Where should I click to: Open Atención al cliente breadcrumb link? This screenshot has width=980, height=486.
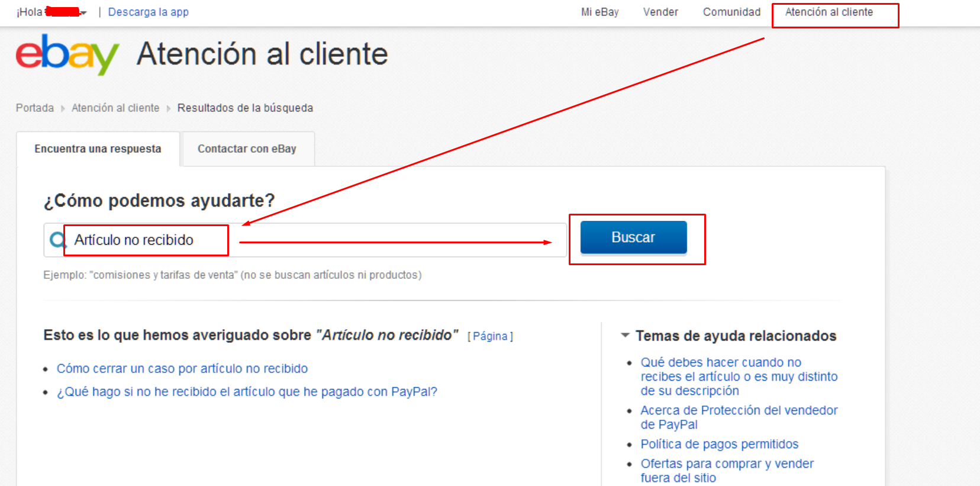(115, 108)
